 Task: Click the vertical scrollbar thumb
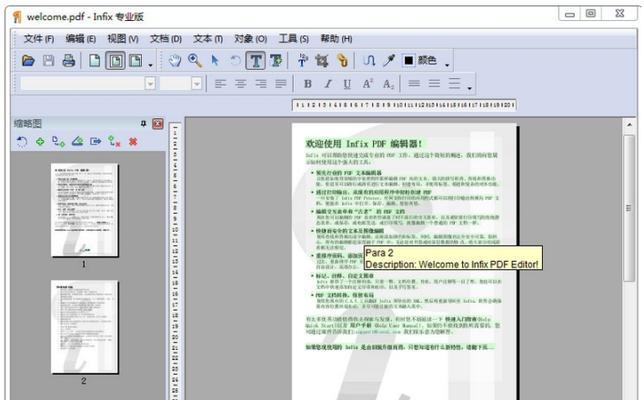(629, 208)
